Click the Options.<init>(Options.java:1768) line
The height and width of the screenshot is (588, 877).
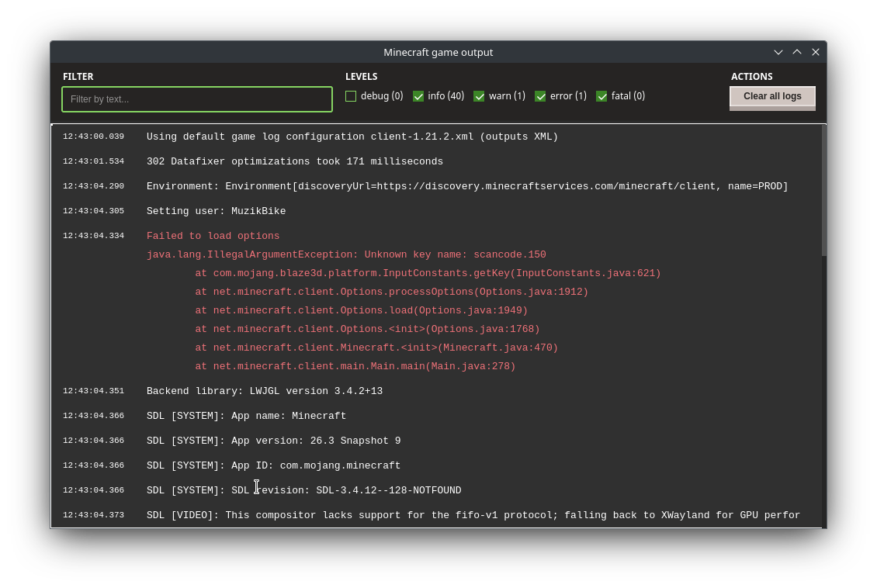coord(367,329)
